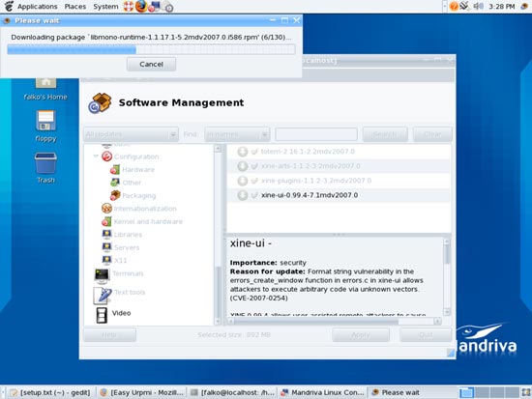Select the Packaging category icon
Viewport: 532px width, 399px height.
point(115,195)
